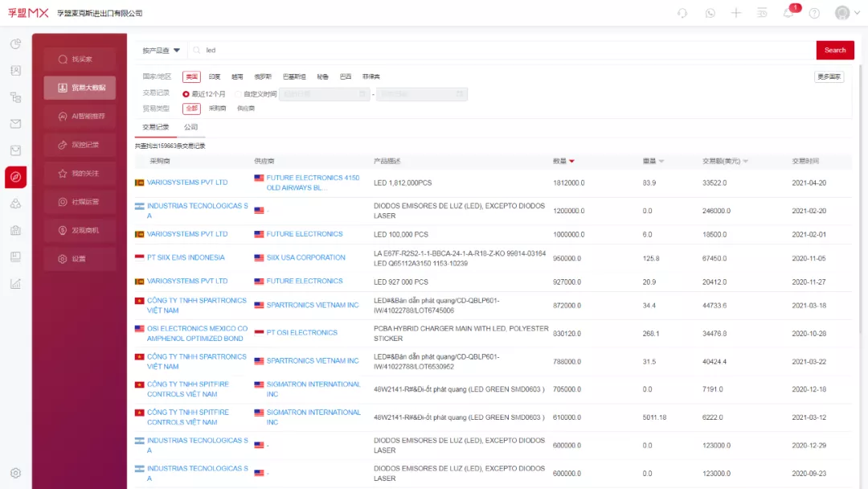Click the notification bell icon
Image resolution: width=868 pixels, height=489 pixels.
(788, 14)
